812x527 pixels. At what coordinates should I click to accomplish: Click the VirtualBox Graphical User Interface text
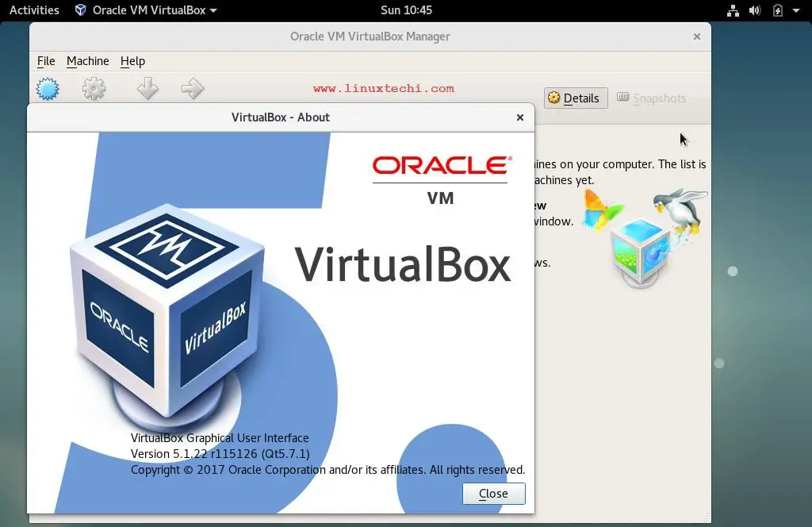pyautogui.click(x=220, y=438)
